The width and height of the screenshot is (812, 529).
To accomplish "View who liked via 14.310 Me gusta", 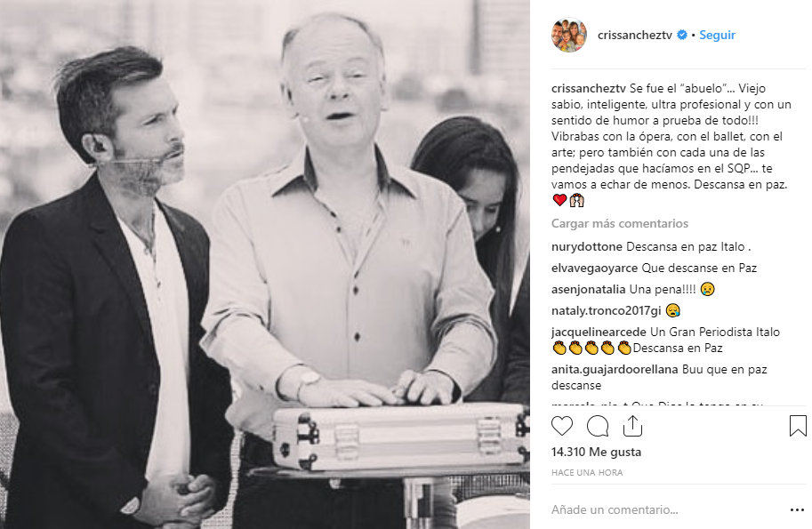I will [x=596, y=452].
